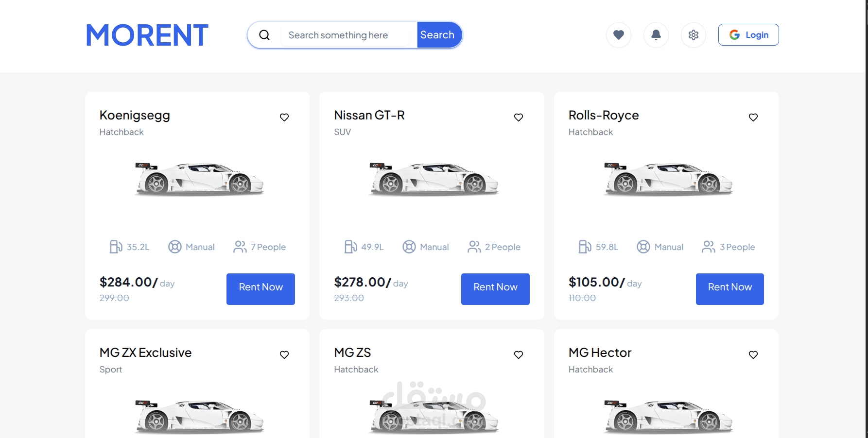Click the 49.9L fuel capacity value
This screenshot has height=438, width=868.
(373, 247)
